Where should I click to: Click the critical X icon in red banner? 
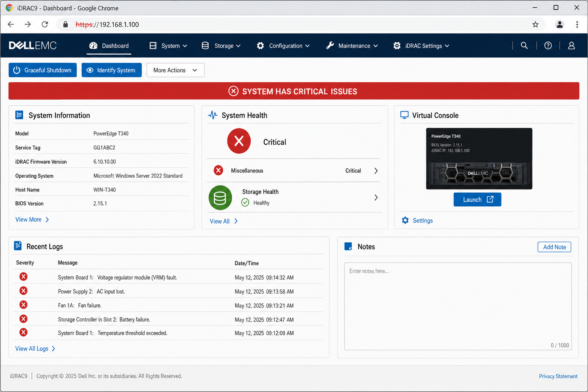click(234, 91)
